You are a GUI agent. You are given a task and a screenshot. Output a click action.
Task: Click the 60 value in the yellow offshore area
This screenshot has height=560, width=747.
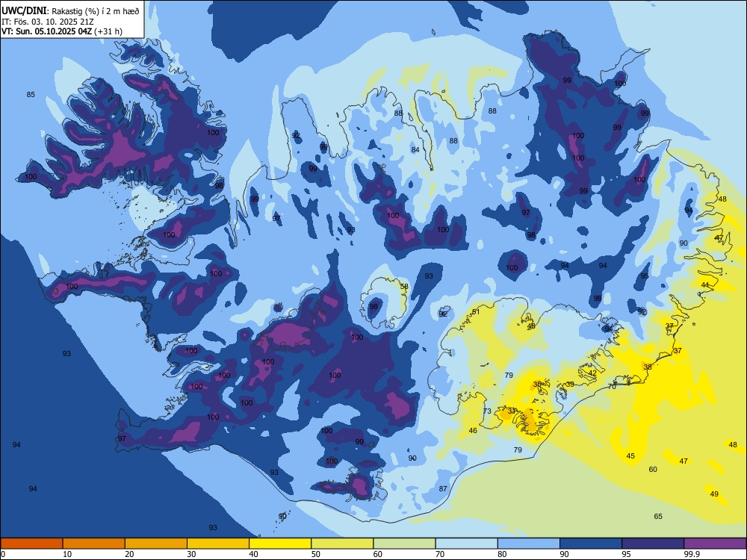[x=653, y=470]
